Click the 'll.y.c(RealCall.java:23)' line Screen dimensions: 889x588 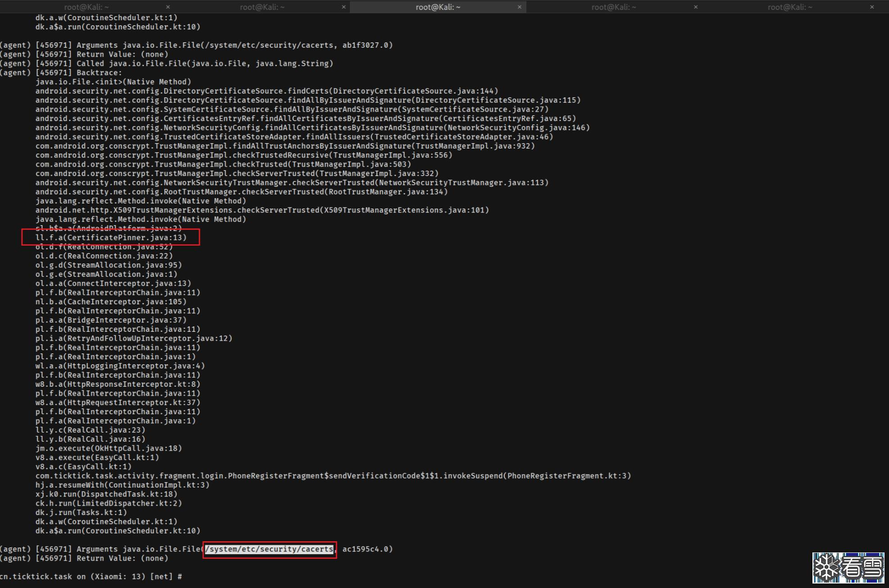[91, 430]
